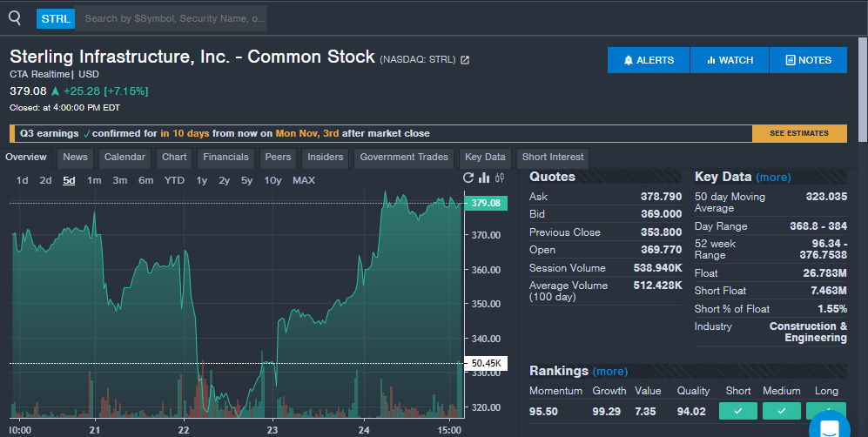Open the Government Trades tab
This screenshot has width=868, height=437.
(404, 158)
